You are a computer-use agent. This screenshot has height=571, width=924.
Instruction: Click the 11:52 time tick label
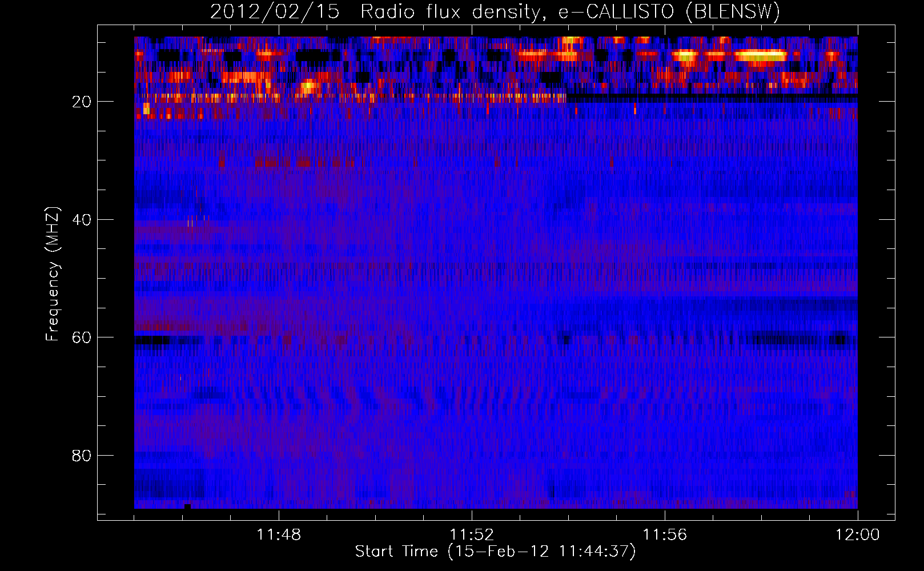tap(472, 535)
